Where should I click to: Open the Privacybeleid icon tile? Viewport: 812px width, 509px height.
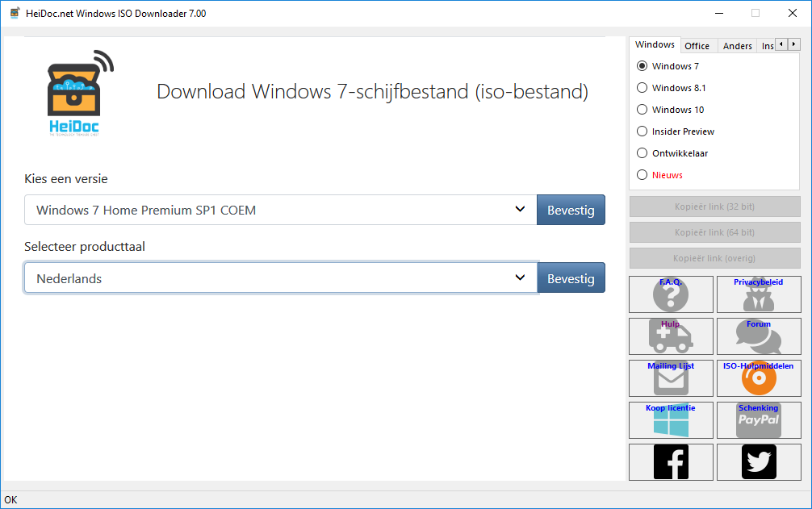point(759,294)
